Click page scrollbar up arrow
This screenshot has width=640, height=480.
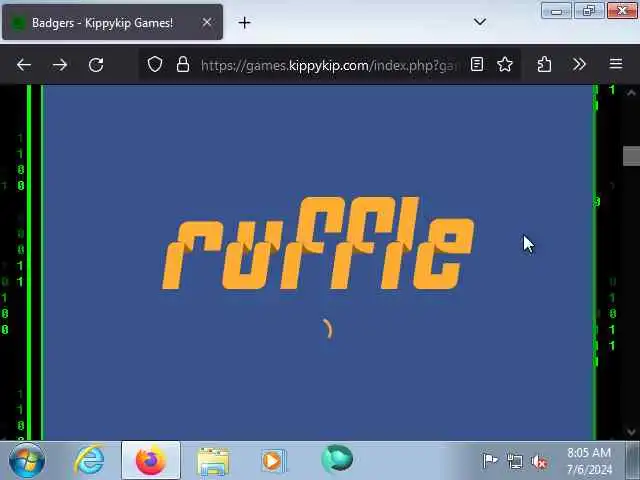[x=631, y=93]
